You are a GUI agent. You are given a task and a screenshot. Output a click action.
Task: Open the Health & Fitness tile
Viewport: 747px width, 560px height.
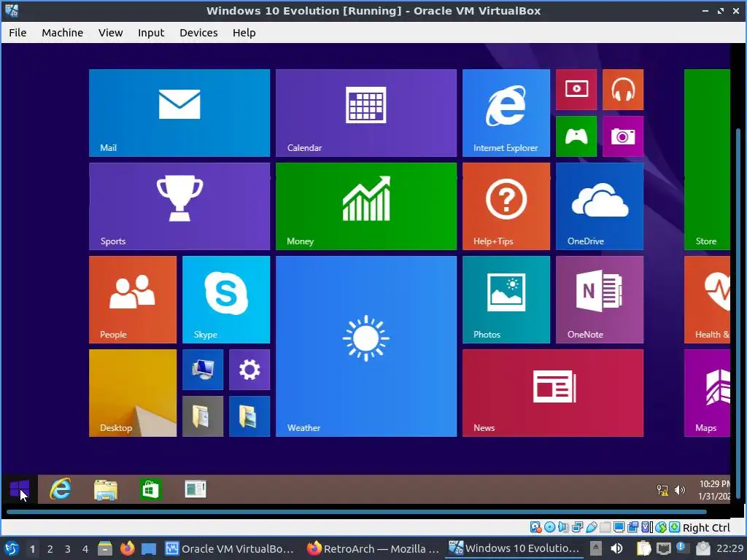point(707,300)
